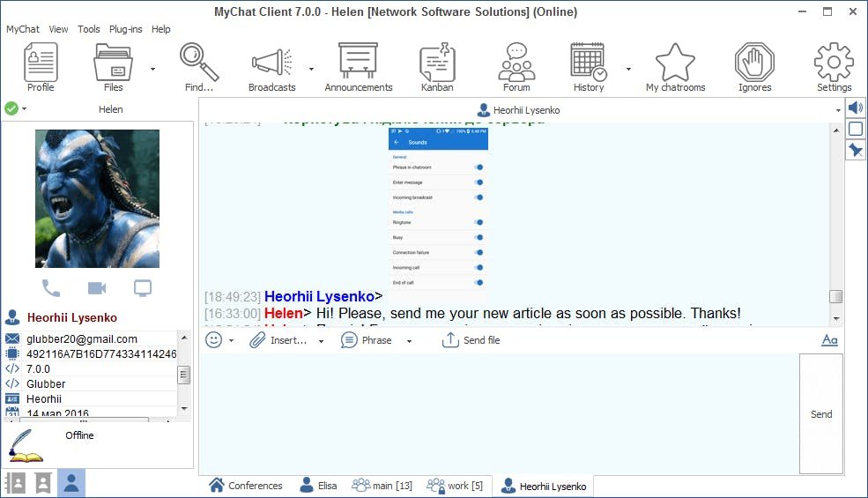868x498 pixels.
Task: Click the user info list scroll down arrow
Action: pyautogui.click(x=184, y=408)
